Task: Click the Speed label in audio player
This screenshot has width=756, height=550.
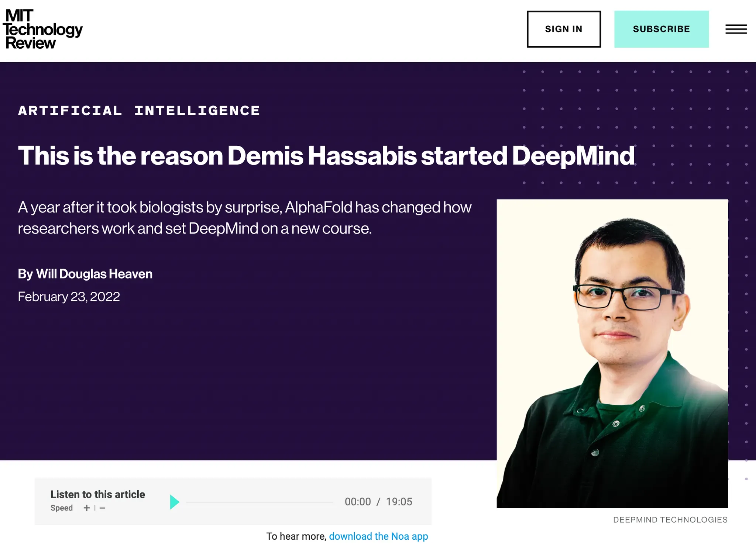Action: pos(62,508)
